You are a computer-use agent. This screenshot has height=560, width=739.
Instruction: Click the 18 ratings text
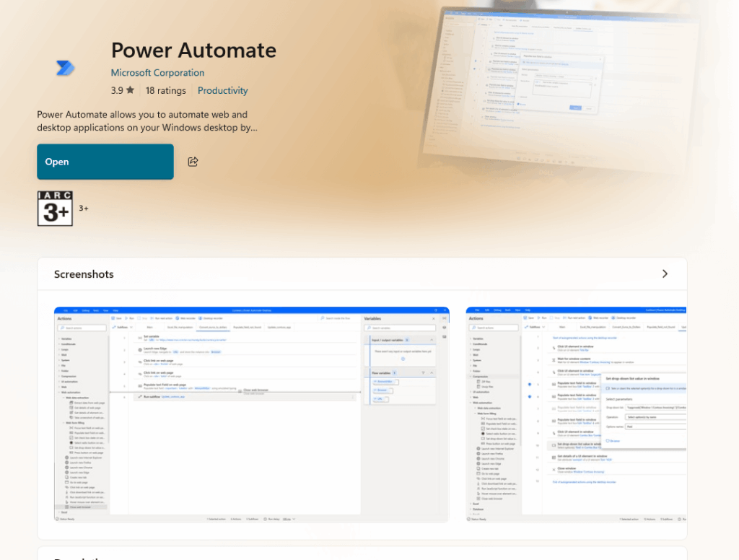tap(165, 90)
